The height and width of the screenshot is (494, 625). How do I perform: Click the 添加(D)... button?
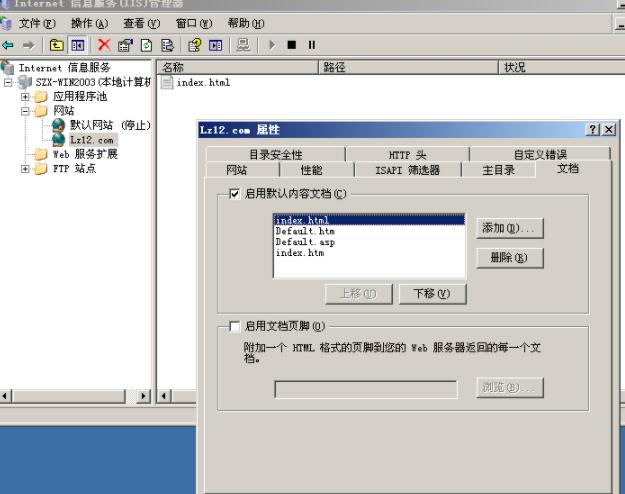(x=510, y=228)
